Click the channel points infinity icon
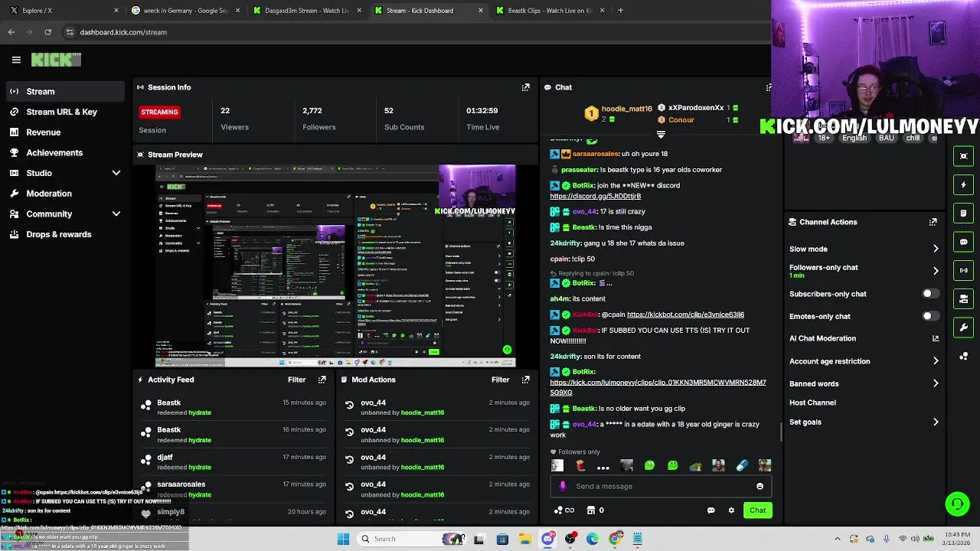The width and height of the screenshot is (980, 551). (x=563, y=510)
